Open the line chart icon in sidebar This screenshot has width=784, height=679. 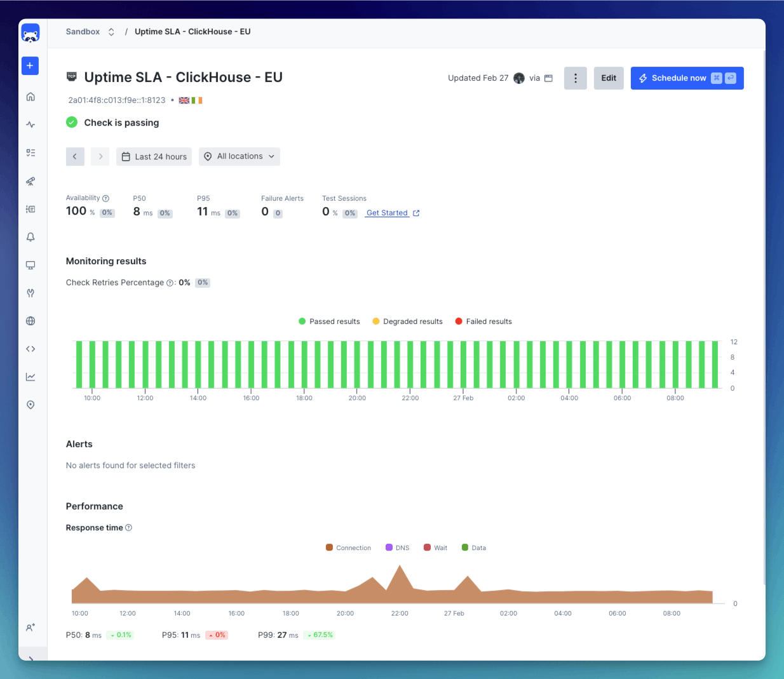30,377
